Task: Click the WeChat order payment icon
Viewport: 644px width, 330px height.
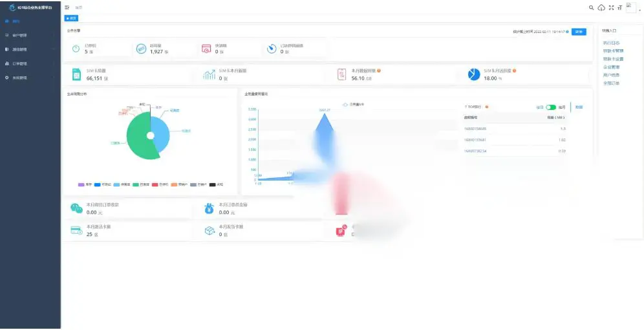Action: (x=76, y=208)
